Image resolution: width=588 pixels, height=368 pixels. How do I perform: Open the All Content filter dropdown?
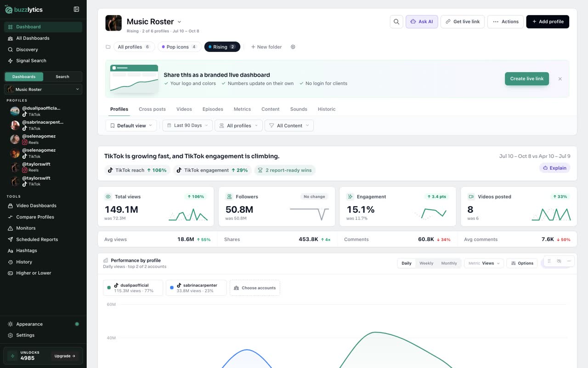(289, 126)
